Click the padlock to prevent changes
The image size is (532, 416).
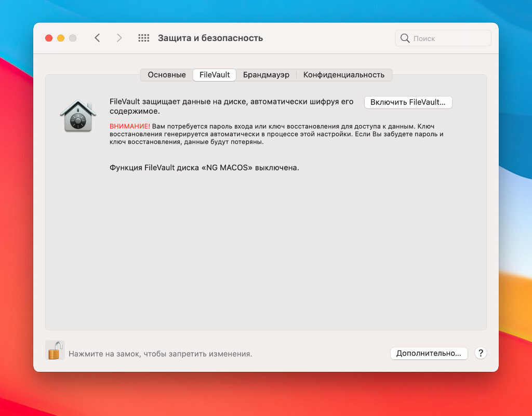point(55,350)
